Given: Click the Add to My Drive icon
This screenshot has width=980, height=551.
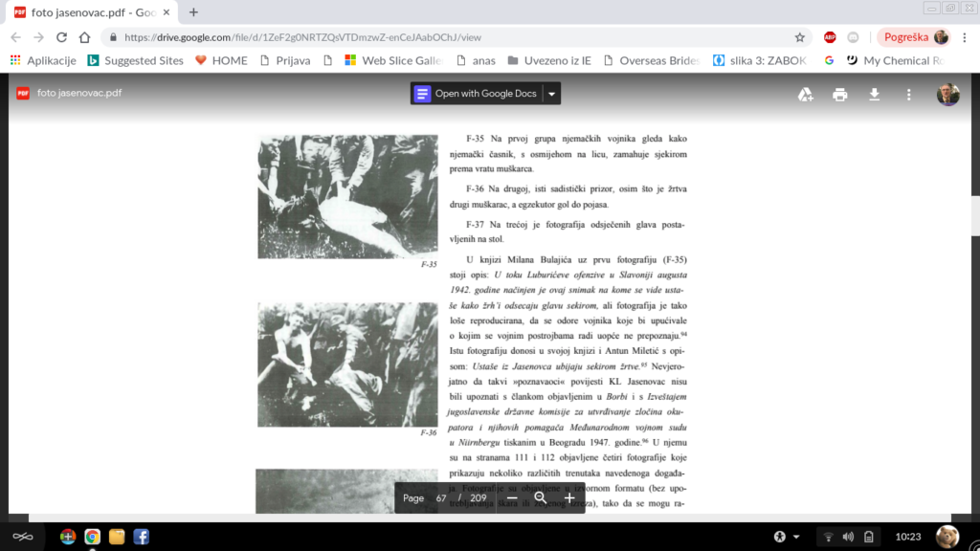Looking at the screenshot, I should (806, 94).
